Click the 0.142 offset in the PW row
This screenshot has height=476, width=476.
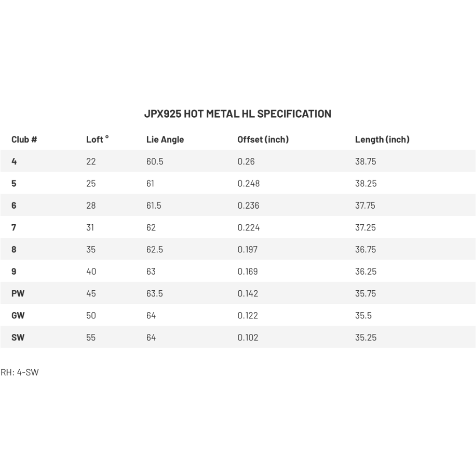tap(248, 294)
